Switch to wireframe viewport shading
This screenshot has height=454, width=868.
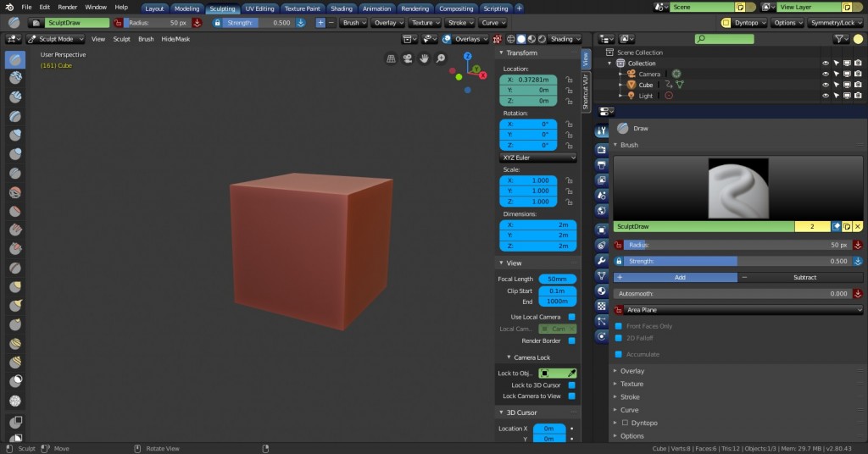click(509, 39)
